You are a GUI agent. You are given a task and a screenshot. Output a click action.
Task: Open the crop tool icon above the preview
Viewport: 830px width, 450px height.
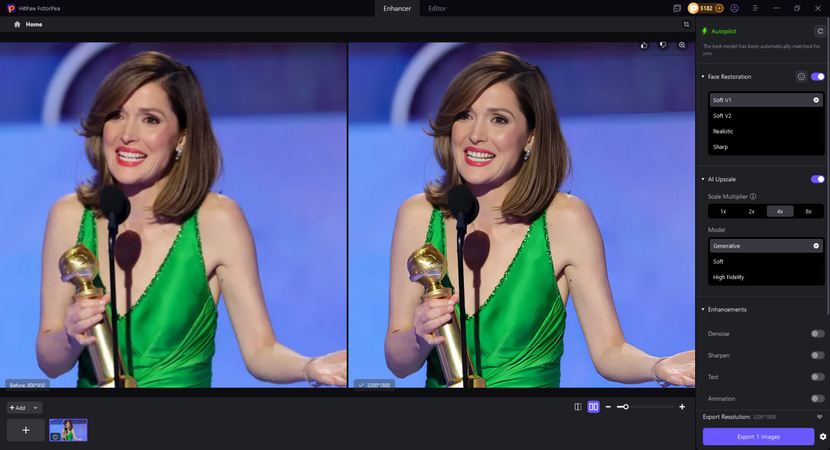687,24
